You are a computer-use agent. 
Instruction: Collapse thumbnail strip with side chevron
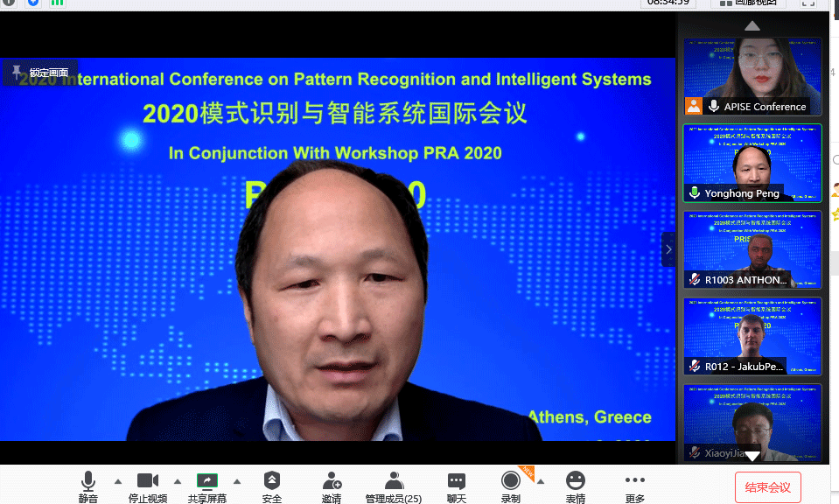(668, 249)
